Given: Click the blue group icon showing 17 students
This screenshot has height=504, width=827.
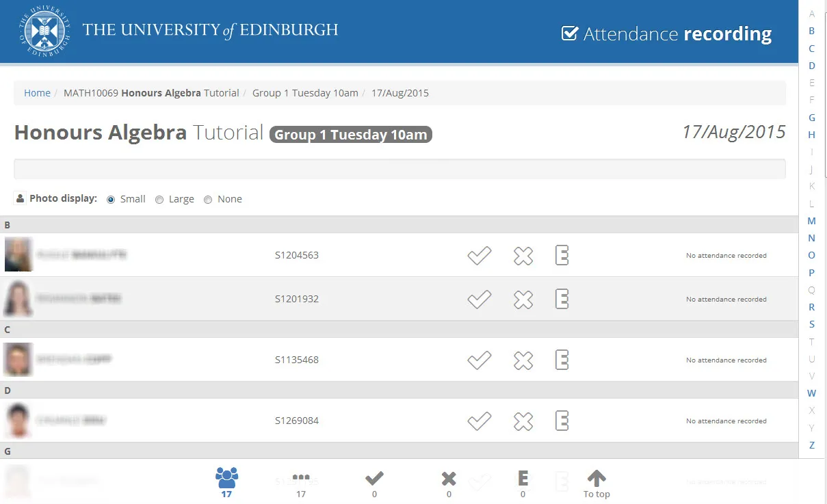Looking at the screenshot, I should click(226, 478).
